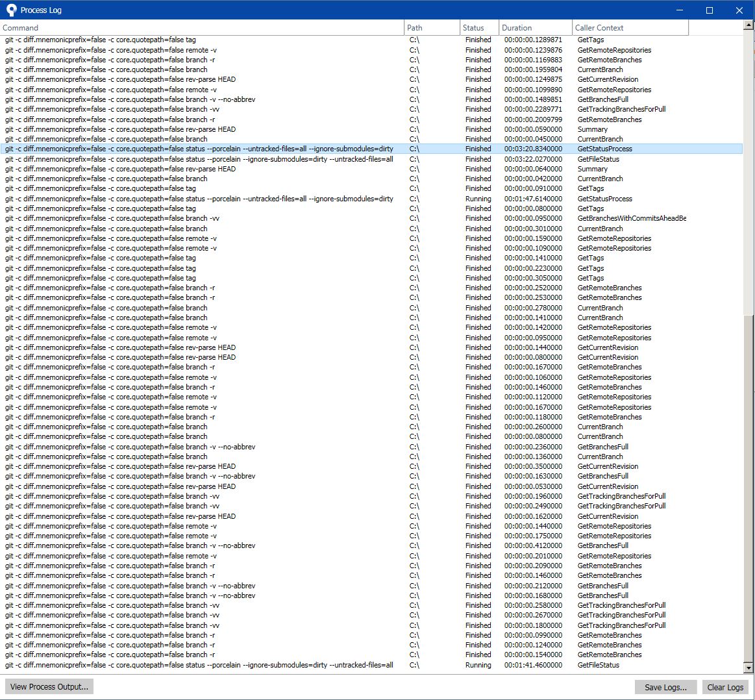Select a Summary caller context entry
The width and height of the screenshot is (755, 700).
click(x=260, y=129)
